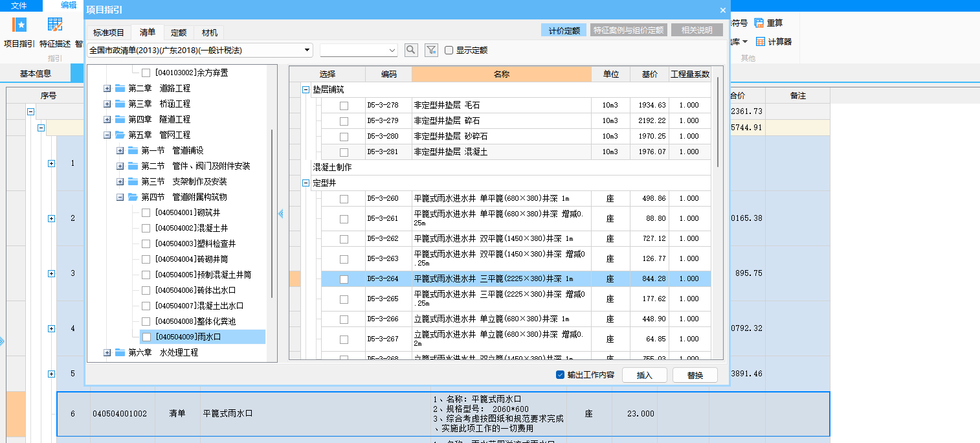Image resolution: width=980 pixels, height=443 pixels.
Task: Click the 插入 button
Action: [645, 375]
